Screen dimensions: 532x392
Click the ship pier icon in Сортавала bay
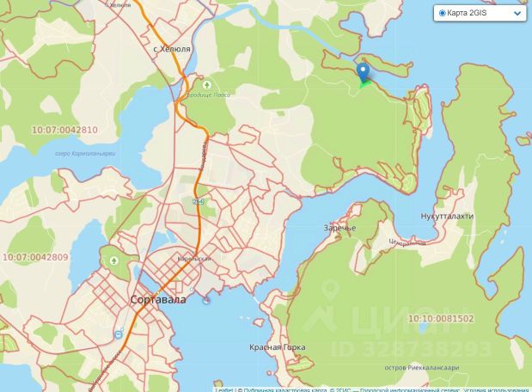pos(206,300)
